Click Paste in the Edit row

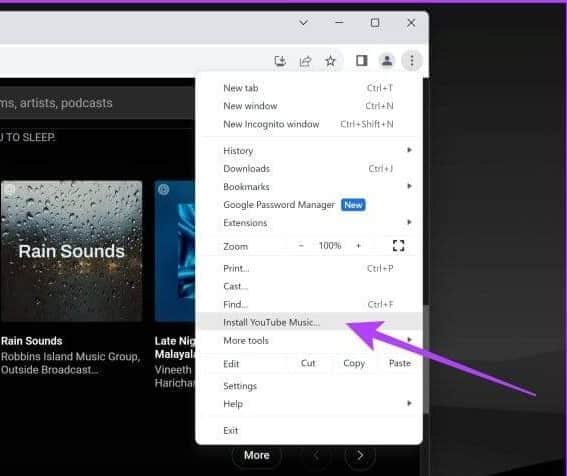[x=400, y=363]
